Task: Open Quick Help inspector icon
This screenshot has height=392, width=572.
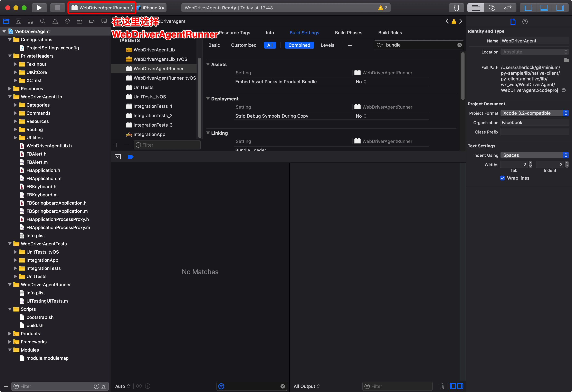Action: (x=525, y=22)
